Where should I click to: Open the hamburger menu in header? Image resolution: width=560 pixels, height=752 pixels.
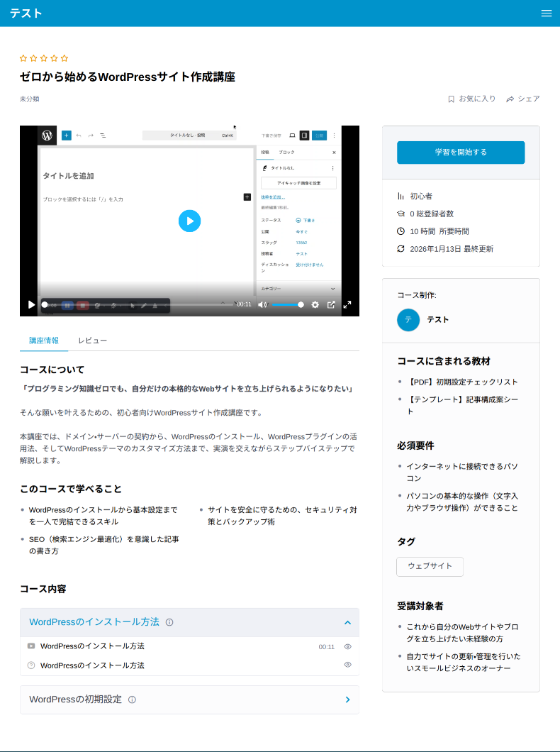pos(546,13)
